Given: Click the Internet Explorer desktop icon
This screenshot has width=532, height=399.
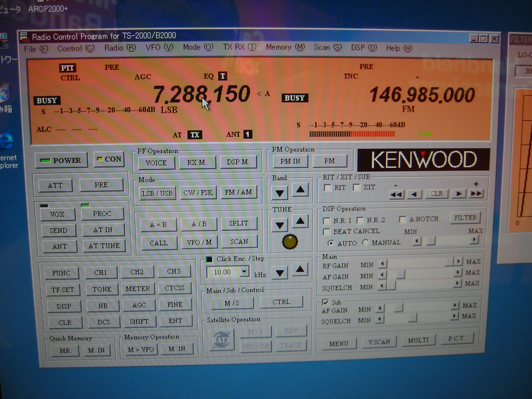Looking at the screenshot, I should [x=7, y=141].
